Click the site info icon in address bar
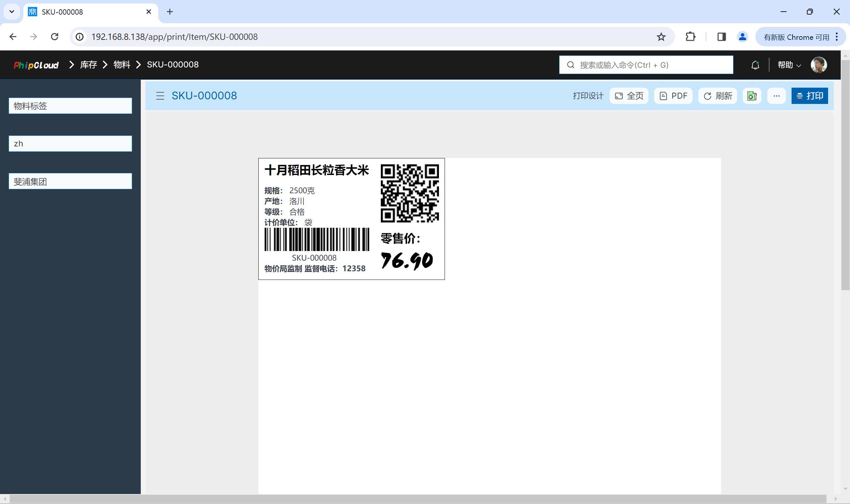850x504 pixels. click(x=79, y=37)
